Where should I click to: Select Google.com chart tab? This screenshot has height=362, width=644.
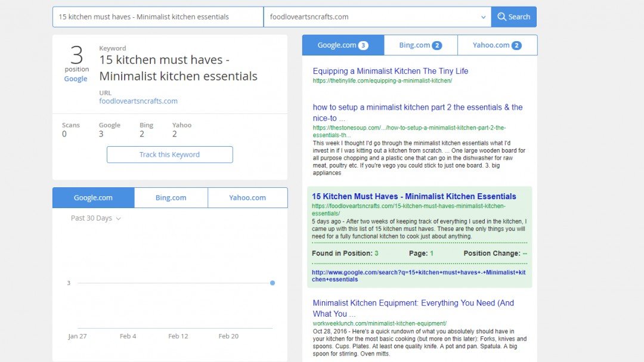93,197
